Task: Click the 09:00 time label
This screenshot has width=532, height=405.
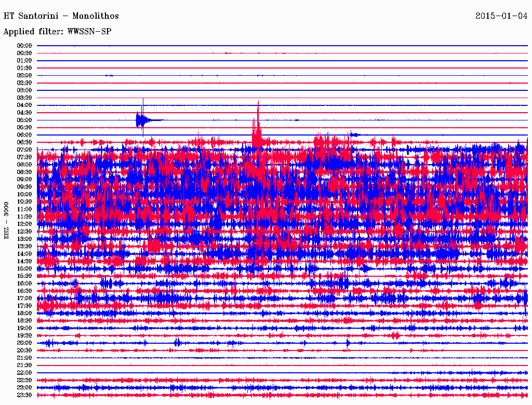Action: click(24, 180)
